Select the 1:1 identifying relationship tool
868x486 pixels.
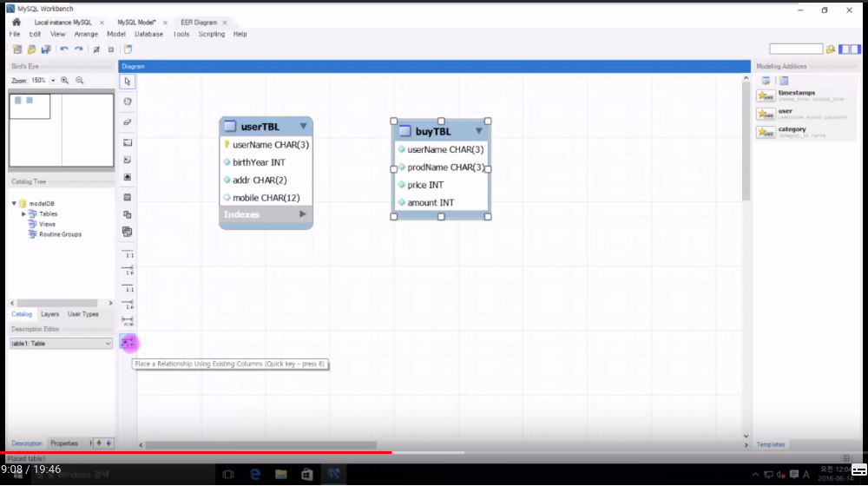click(x=128, y=288)
